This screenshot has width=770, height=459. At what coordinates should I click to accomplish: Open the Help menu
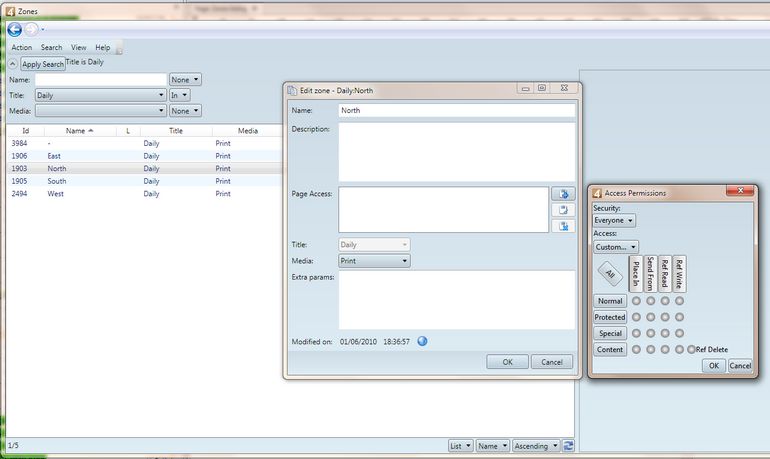pos(103,48)
